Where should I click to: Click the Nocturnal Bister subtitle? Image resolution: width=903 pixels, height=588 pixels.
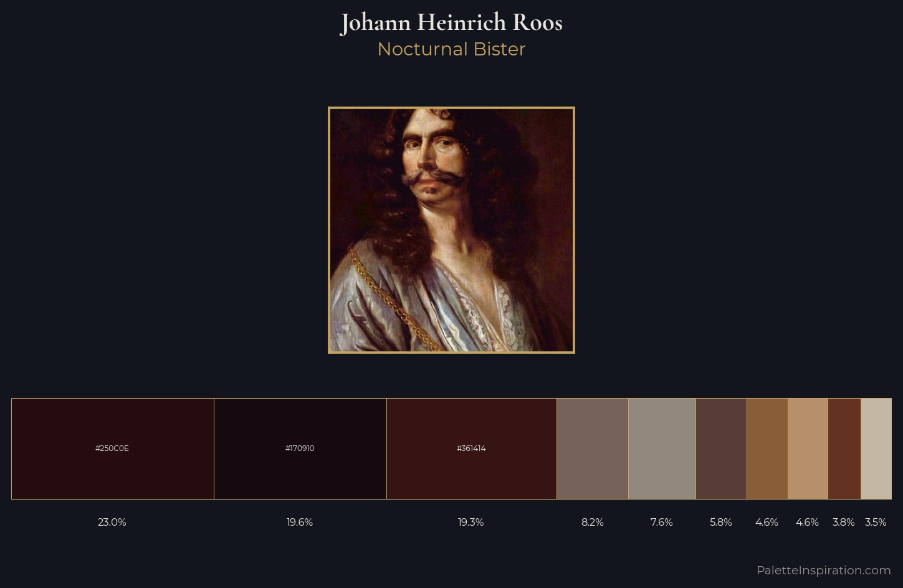coord(451,49)
